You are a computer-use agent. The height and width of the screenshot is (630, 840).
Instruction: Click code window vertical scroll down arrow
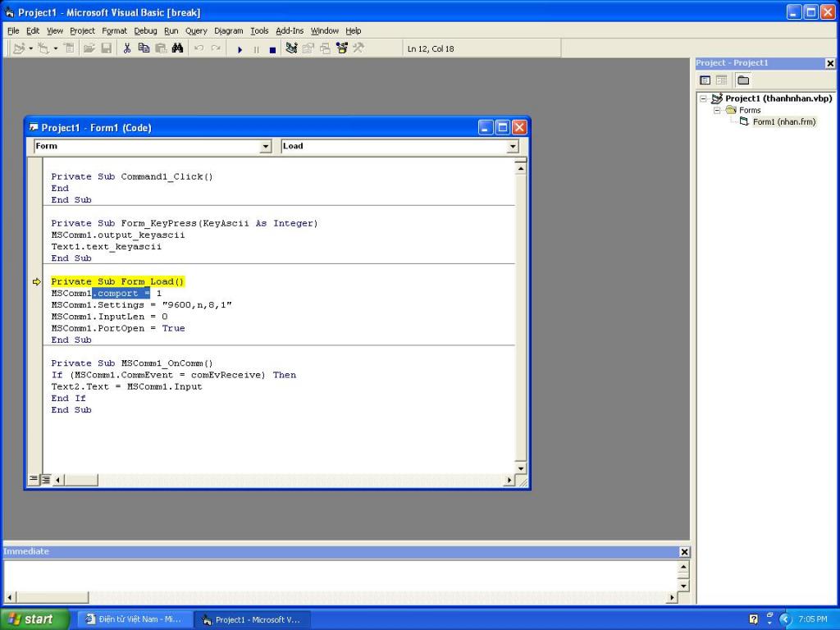[521, 468]
